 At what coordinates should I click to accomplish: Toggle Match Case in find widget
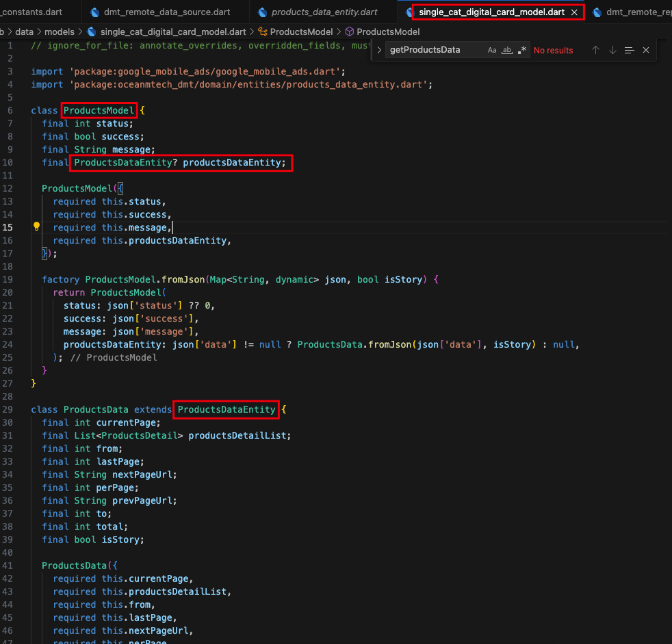[491, 50]
